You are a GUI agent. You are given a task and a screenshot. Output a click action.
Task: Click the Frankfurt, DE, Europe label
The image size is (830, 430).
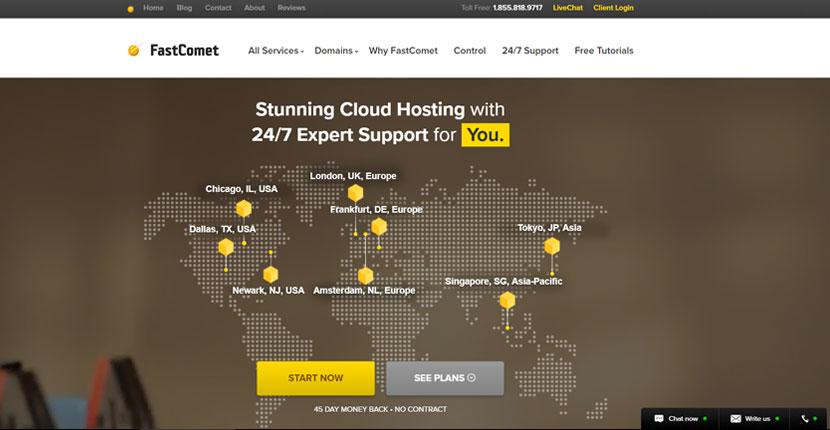376,210
